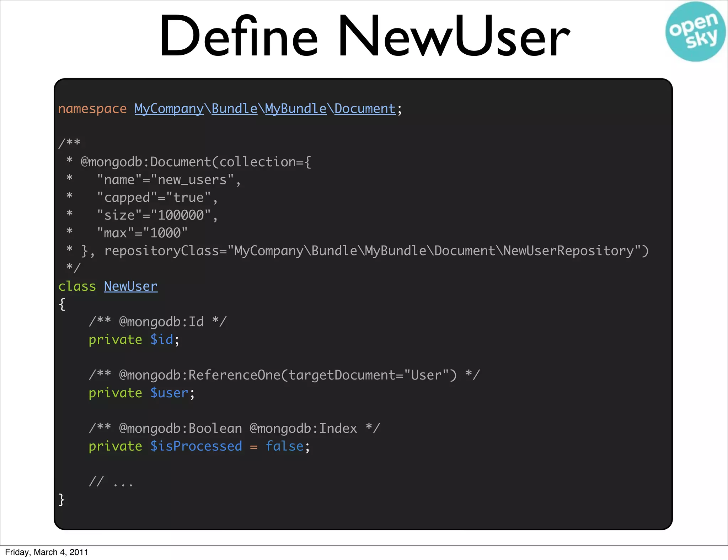Click the repositoryClass annotation line

tap(358, 251)
